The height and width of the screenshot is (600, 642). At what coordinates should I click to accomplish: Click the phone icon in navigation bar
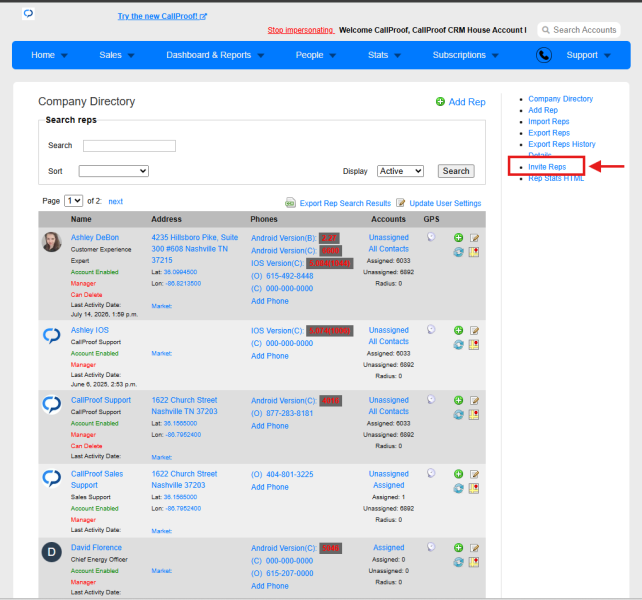click(x=544, y=55)
